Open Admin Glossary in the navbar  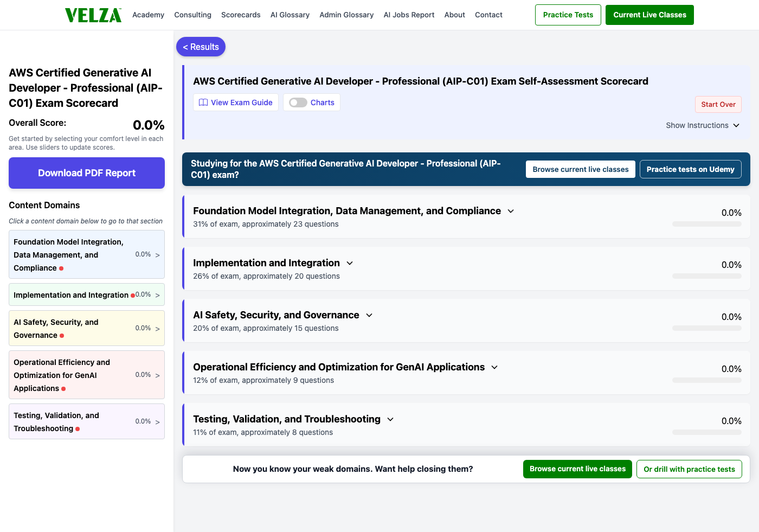[346, 15]
